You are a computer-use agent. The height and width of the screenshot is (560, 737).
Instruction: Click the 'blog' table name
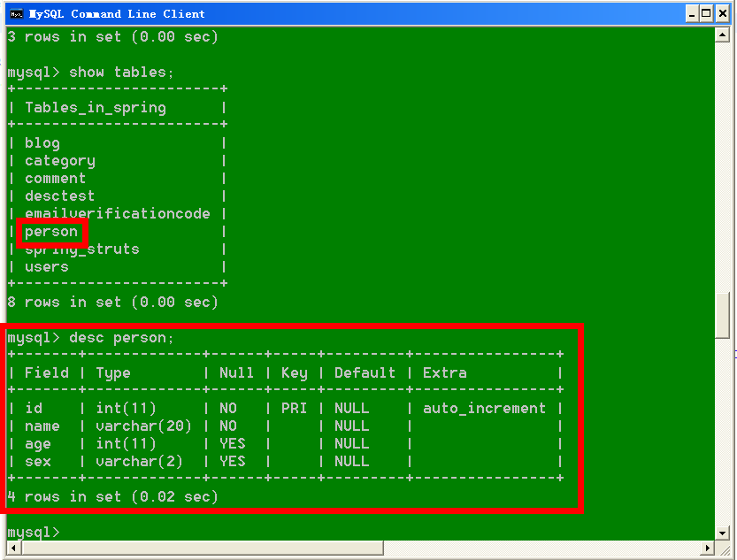(x=42, y=142)
